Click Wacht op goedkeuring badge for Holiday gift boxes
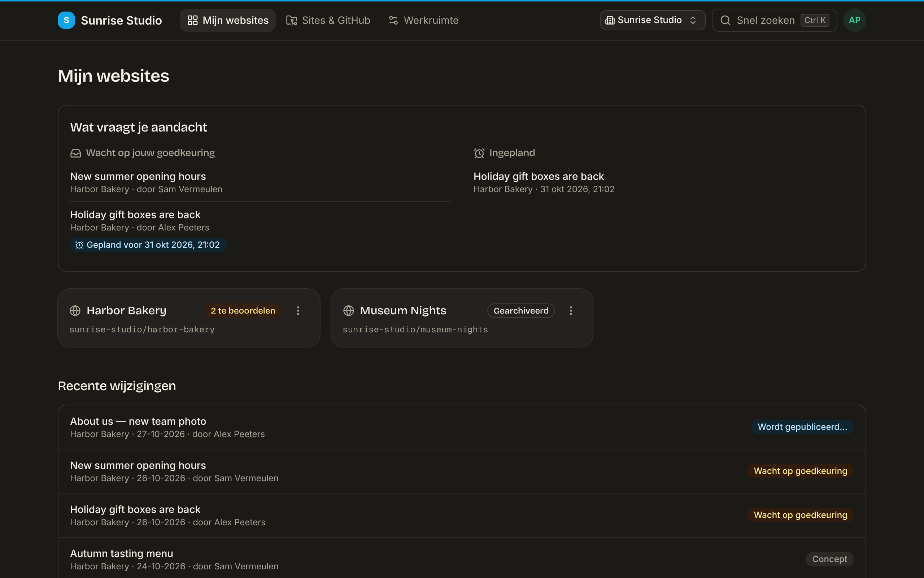This screenshot has height=578, width=924. [800, 515]
